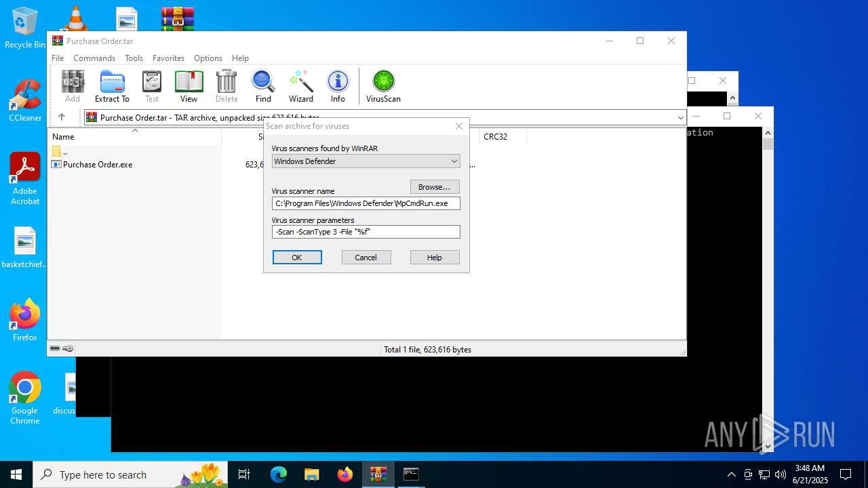868x488 pixels.
Task: Click the Delete toolbar icon
Action: [x=226, y=86]
